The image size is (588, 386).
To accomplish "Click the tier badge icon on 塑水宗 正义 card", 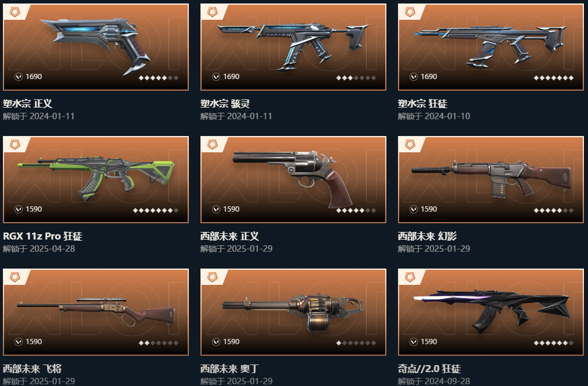I will tap(15, 12).
